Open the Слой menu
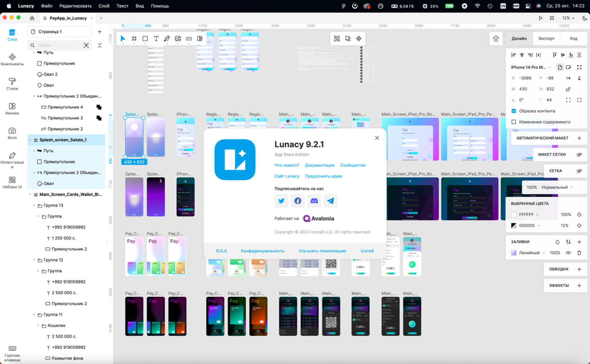 (104, 6)
